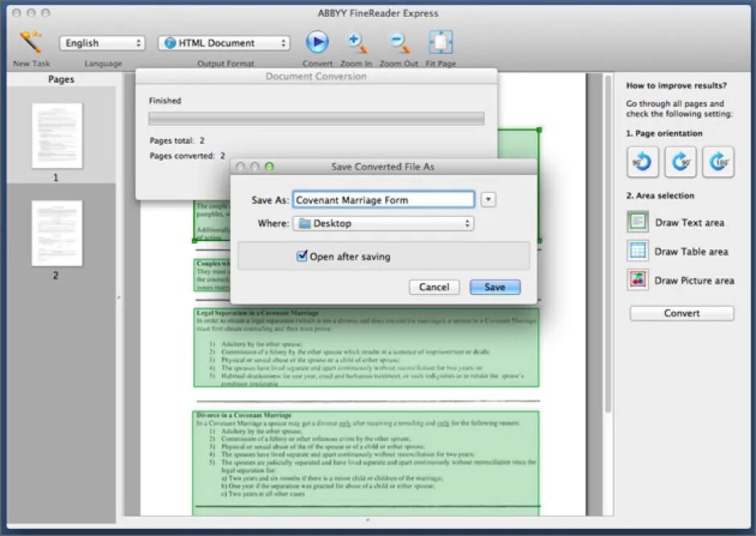Click the Convert play icon in toolbar
This screenshot has height=536, width=756.
pos(317,42)
